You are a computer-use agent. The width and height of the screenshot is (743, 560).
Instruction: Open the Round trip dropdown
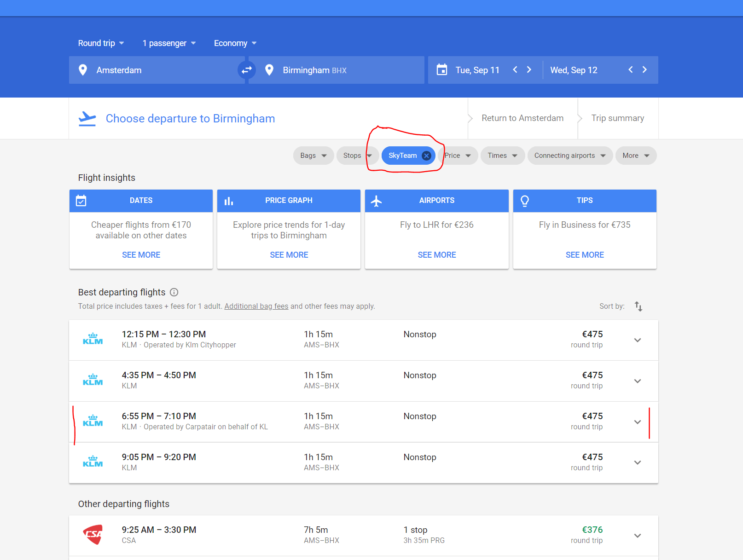pos(101,43)
